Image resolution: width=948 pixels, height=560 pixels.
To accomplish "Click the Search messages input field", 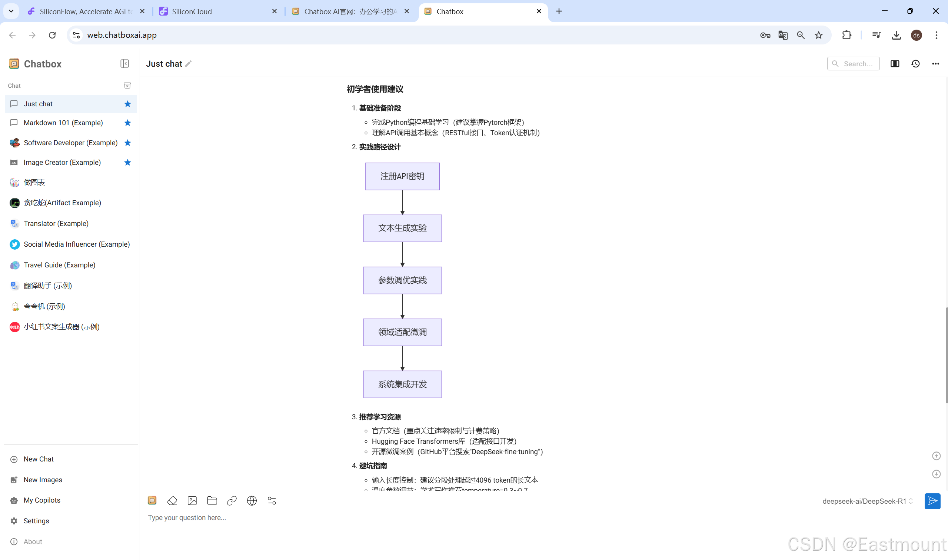I will pyautogui.click(x=858, y=64).
